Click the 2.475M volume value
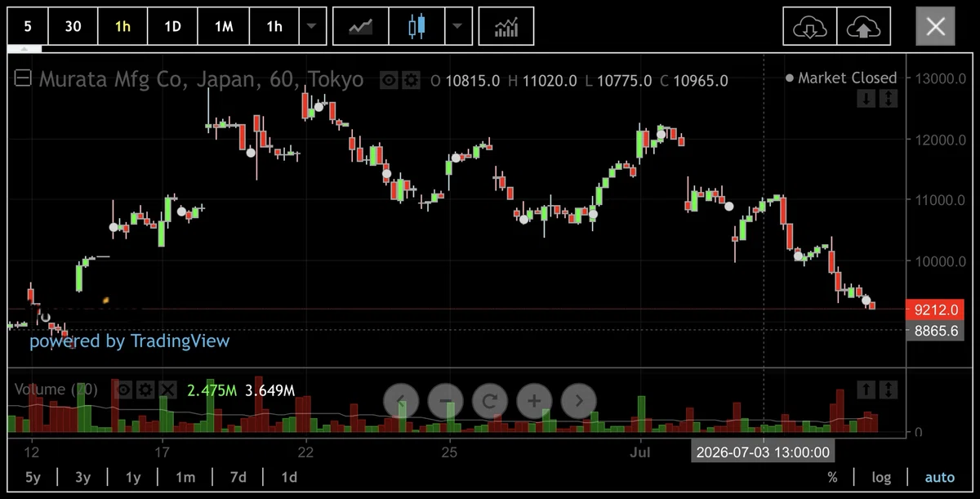This screenshot has height=499, width=980. (x=212, y=390)
